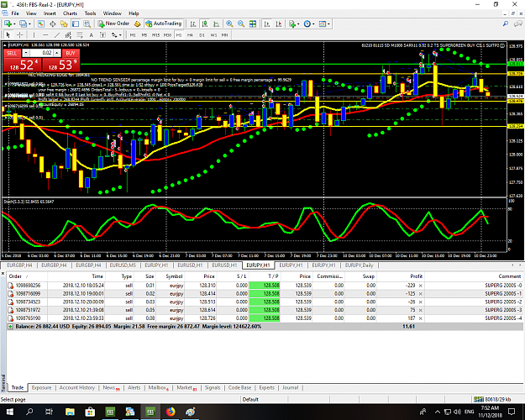Open the Tools menu
The image size is (525, 420).
pos(90,13)
